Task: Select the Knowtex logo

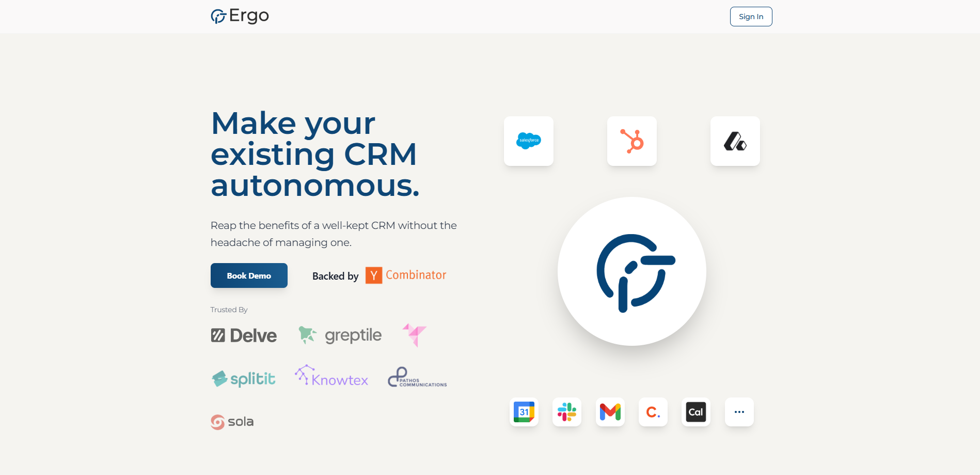Action: click(x=331, y=377)
